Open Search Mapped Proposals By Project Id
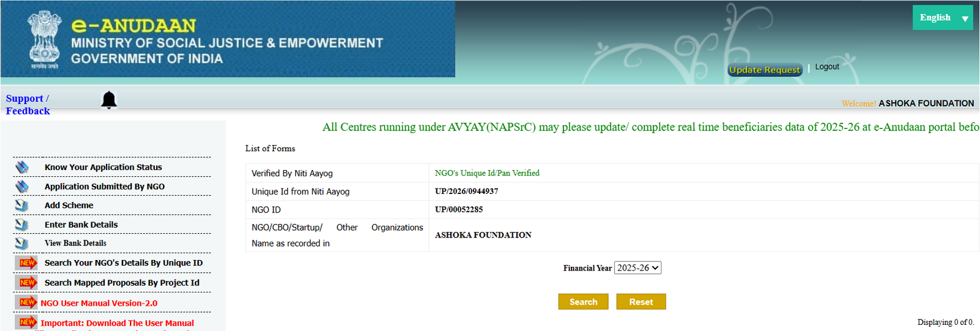This screenshot has height=331, width=980. (122, 283)
